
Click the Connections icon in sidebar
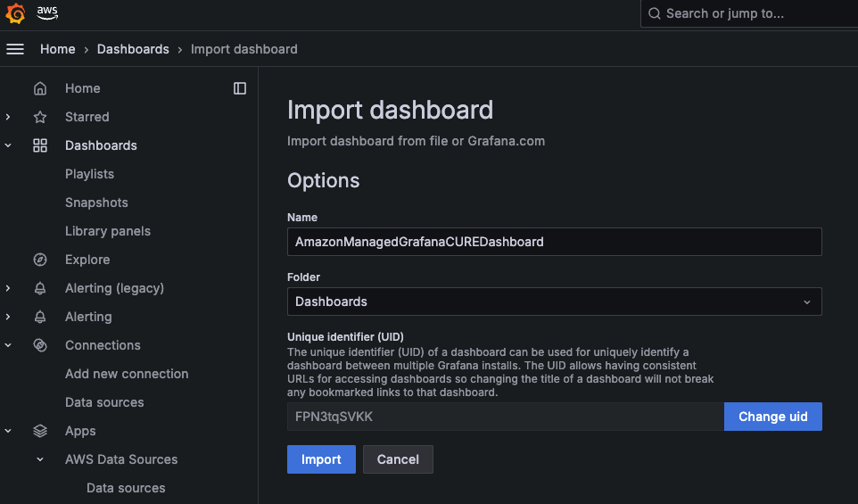click(40, 345)
